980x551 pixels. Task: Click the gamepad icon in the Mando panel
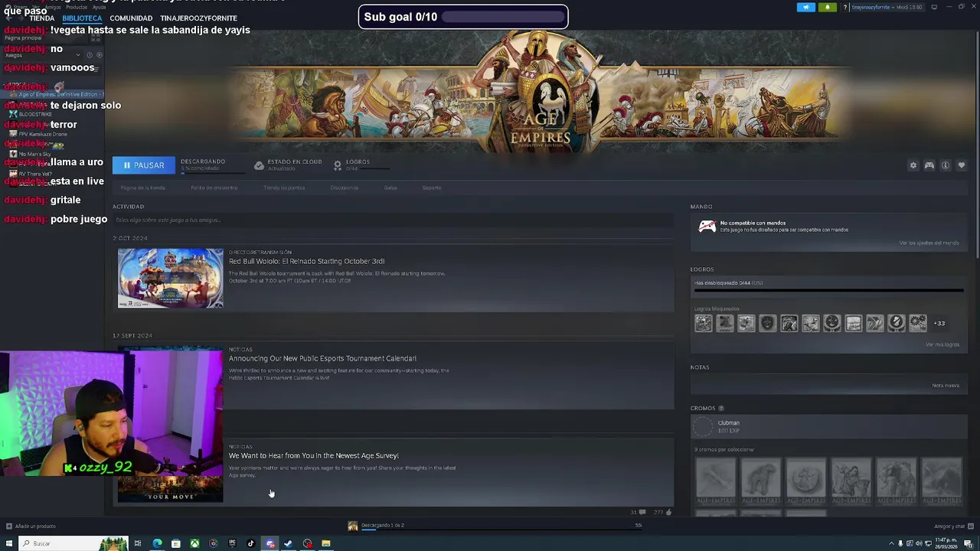tap(707, 227)
